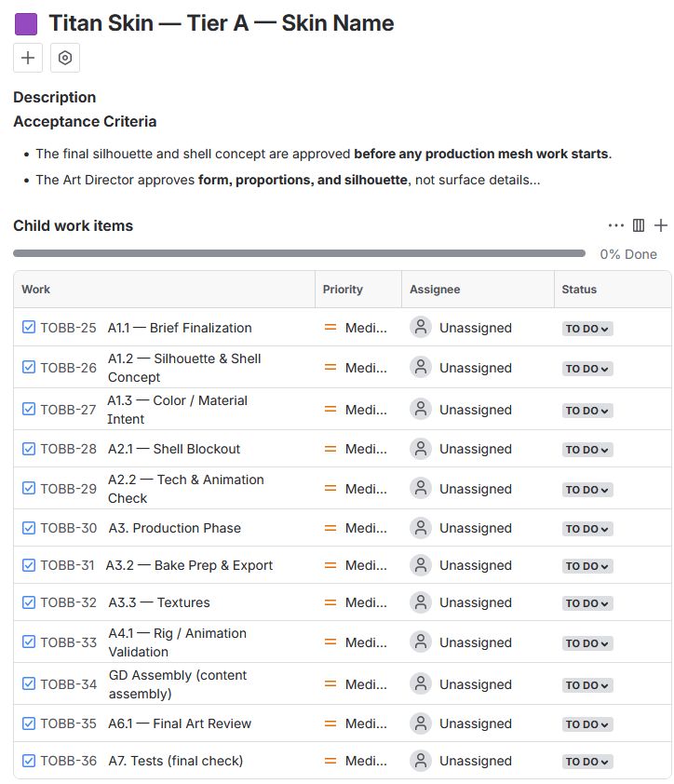Click the plus button under the title
Screen dimensions: 674x784
(28, 58)
